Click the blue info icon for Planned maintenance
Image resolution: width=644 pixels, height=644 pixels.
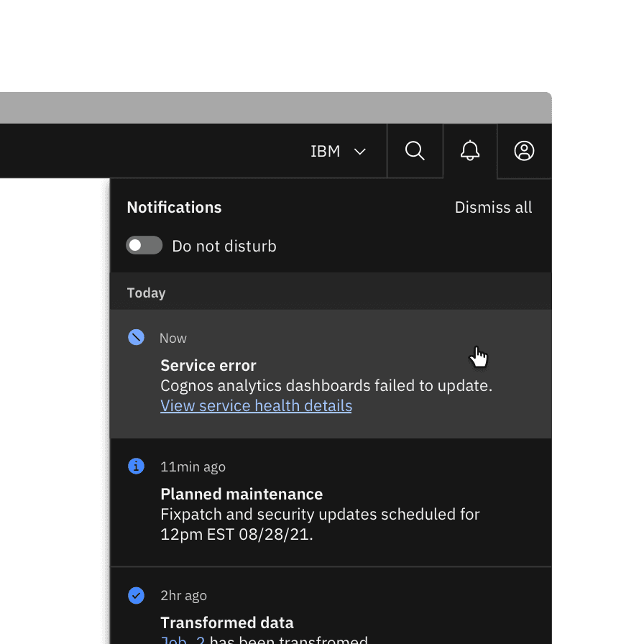click(136, 466)
